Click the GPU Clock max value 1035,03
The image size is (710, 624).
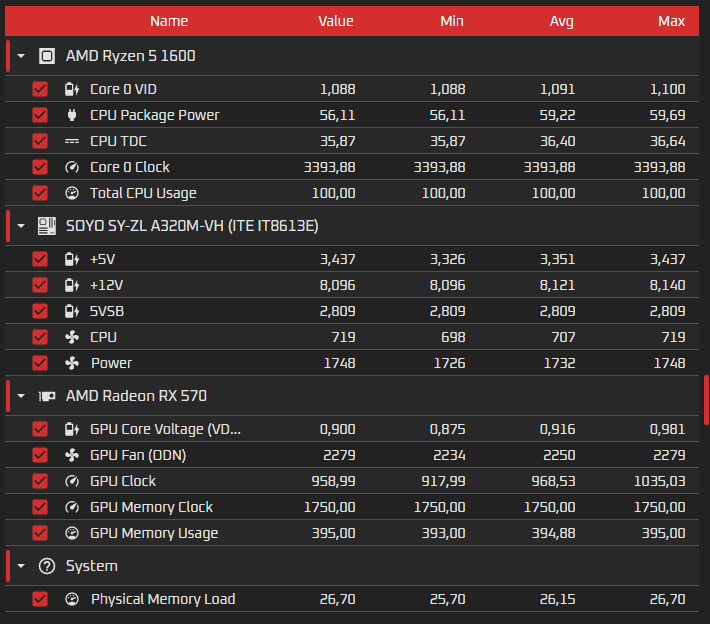[x=659, y=481]
